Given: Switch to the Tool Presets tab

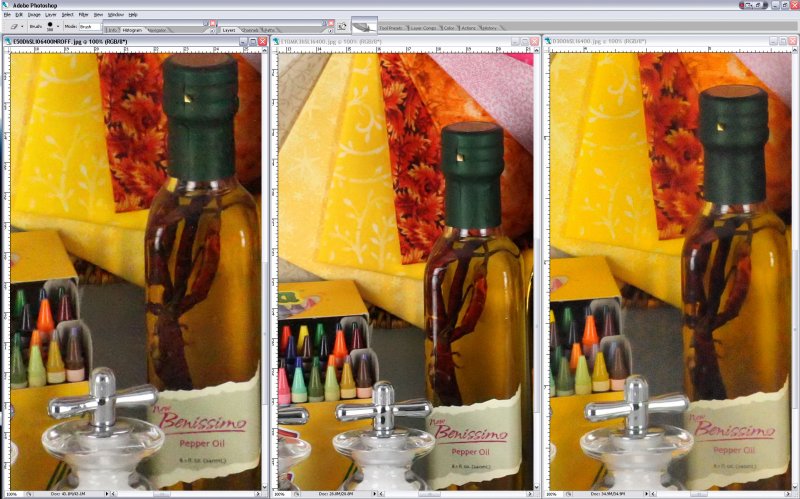Looking at the screenshot, I should coord(390,28).
